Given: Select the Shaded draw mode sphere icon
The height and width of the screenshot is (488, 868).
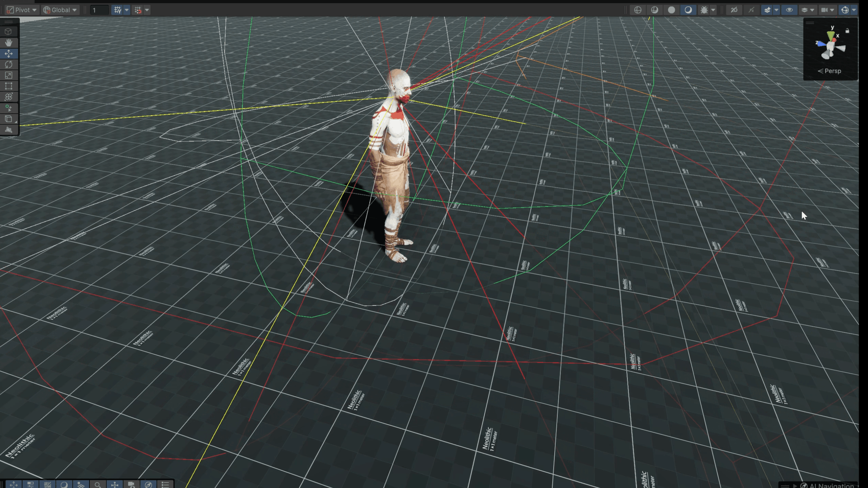Looking at the screenshot, I should click(672, 10).
